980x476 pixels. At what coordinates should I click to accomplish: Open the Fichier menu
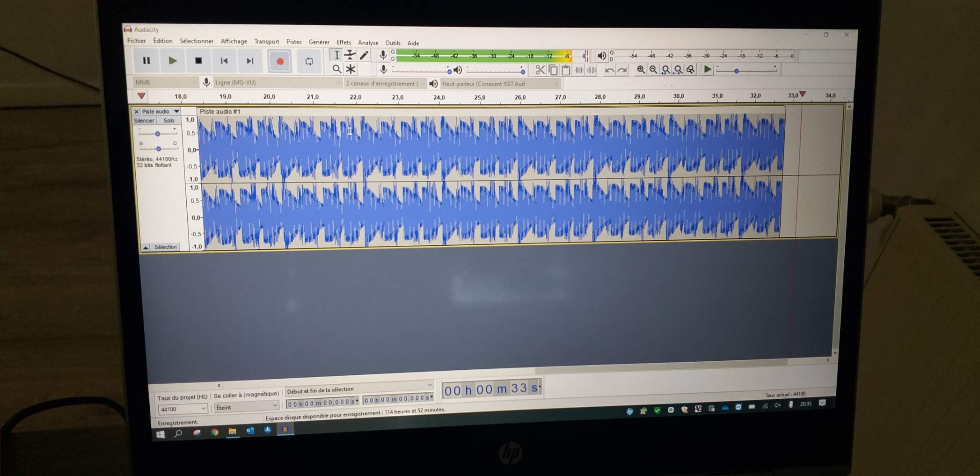coord(136,41)
